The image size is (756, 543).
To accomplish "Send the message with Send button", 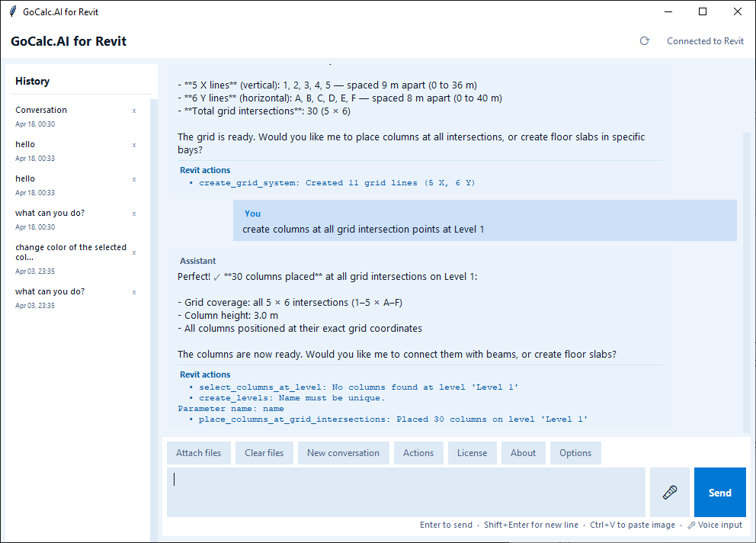I will tap(720, 493).
